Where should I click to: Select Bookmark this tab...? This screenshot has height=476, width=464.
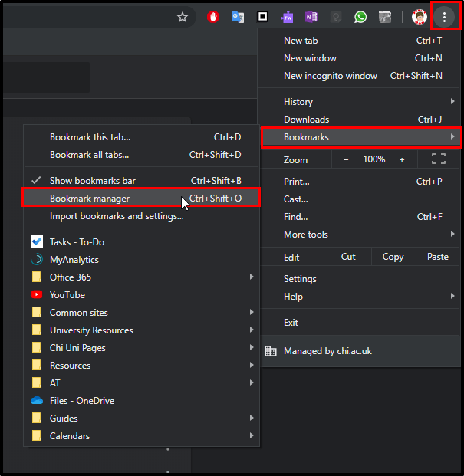point(142,137)
